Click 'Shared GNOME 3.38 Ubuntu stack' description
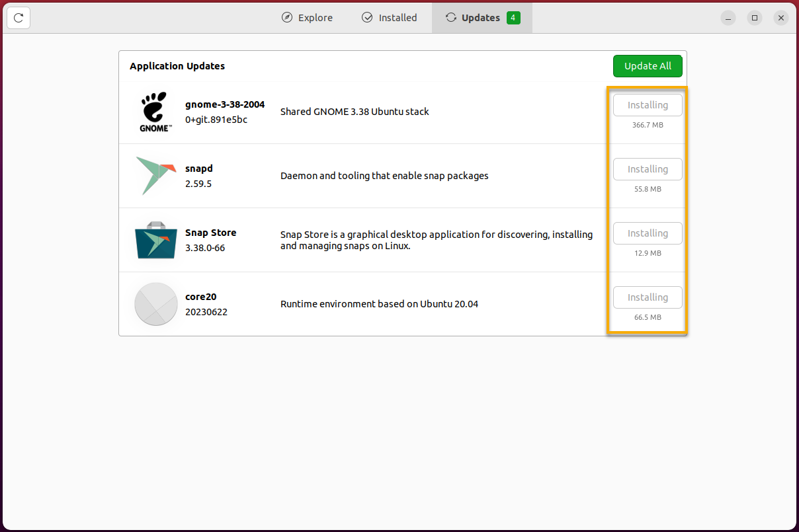This screenshot has height=532, width=799. (355, 112)
